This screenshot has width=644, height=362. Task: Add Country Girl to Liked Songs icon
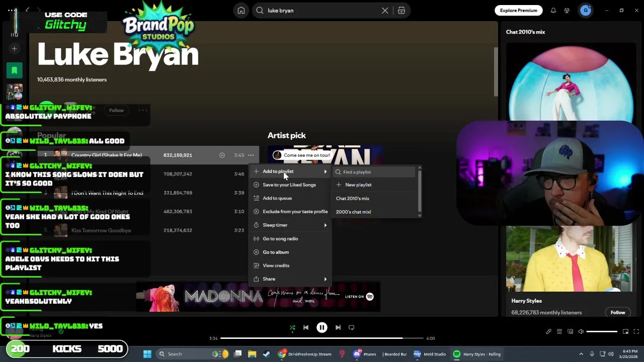pos(222,155)
